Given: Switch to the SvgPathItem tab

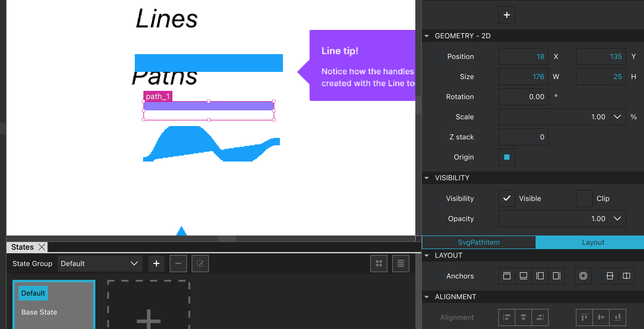Looking at the screenshot, I should pos(479,242).
